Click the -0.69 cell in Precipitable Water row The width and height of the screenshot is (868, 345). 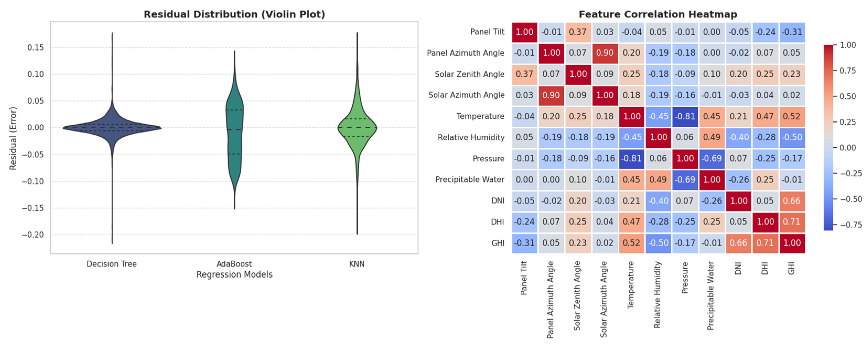coord(685,179)
